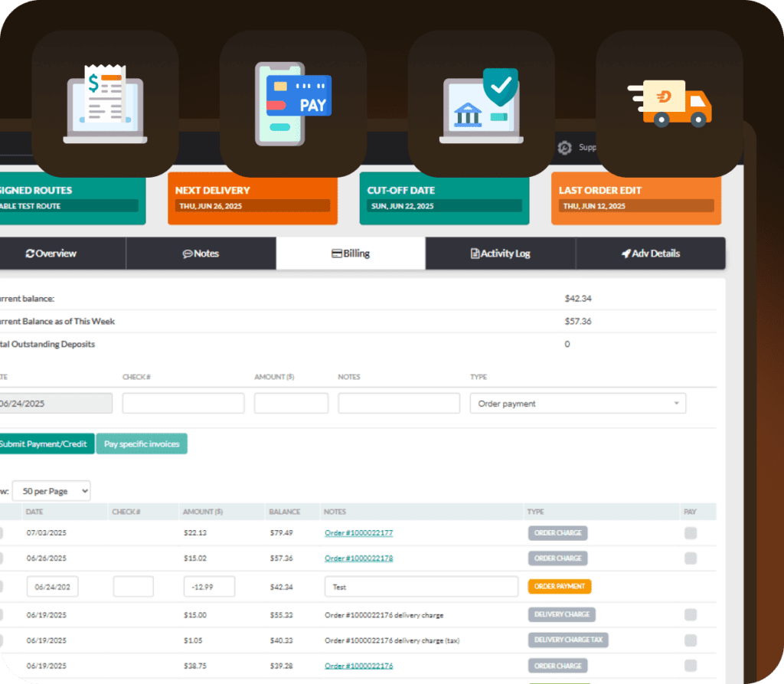Screen dimensions: 784x684
Task: Click the DELIVERY CHARGE TAX badge
Action: (568, 640)
